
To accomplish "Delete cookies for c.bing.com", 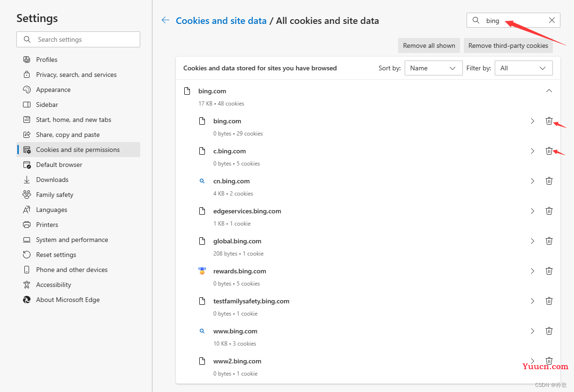I will 549,151.
